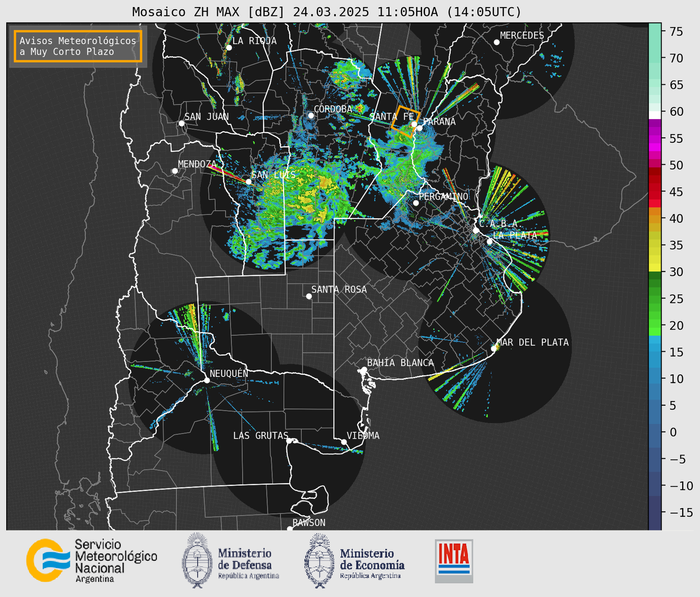Click the −15 label on the colorbar

point(680,512)
